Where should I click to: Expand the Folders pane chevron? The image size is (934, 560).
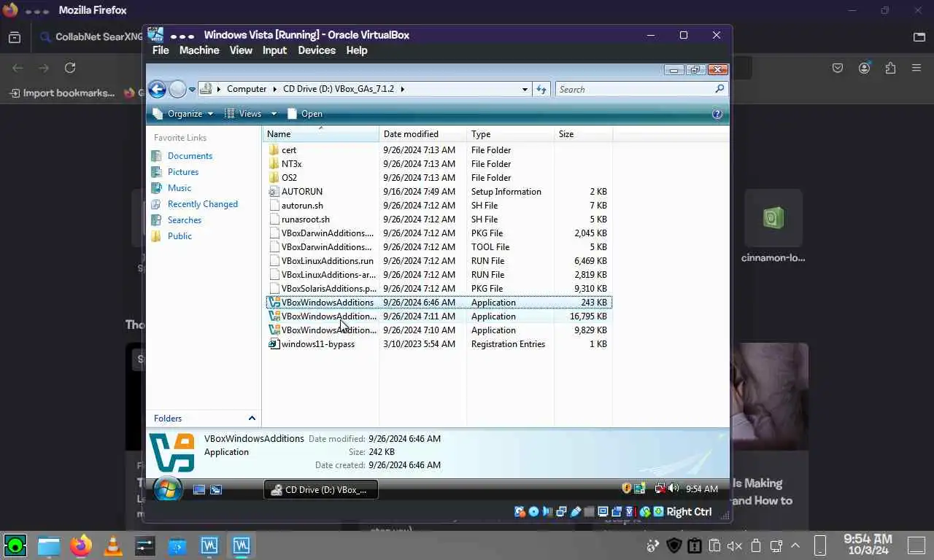click(x=252, y=419)
